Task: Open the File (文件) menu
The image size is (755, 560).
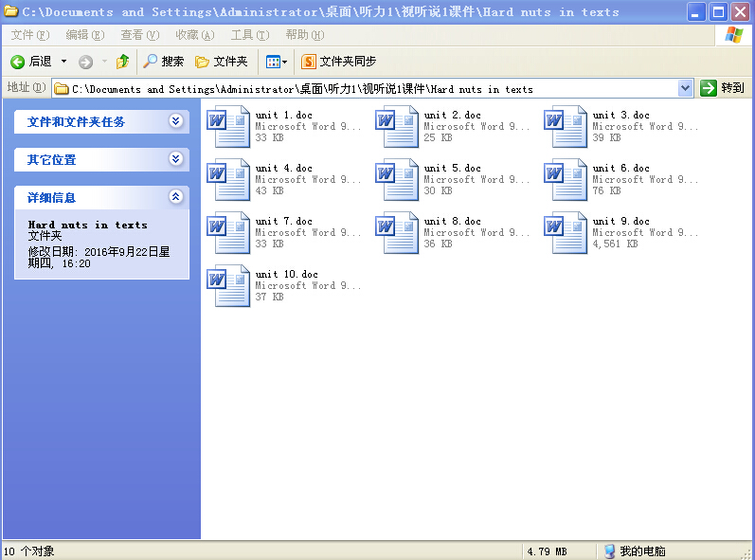Action: tap(29, 35)
